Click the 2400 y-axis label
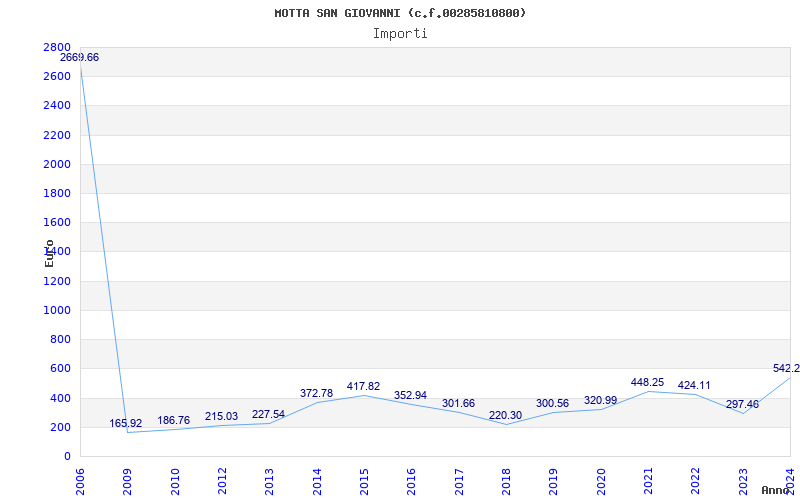 point(57,106)
